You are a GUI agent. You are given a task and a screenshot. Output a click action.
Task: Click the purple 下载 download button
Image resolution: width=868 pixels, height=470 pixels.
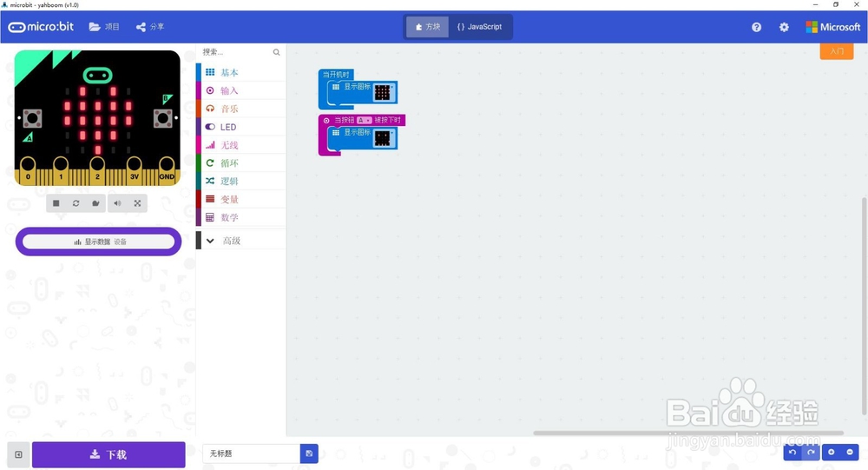108,454
